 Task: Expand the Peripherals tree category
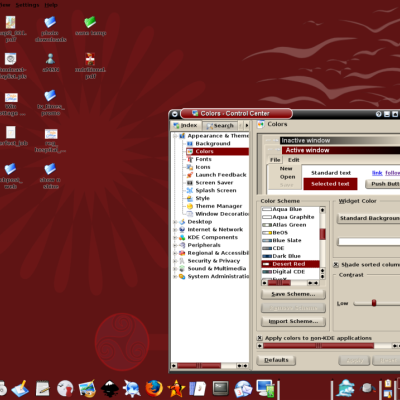pyautogui.click(x=175, y=245)
